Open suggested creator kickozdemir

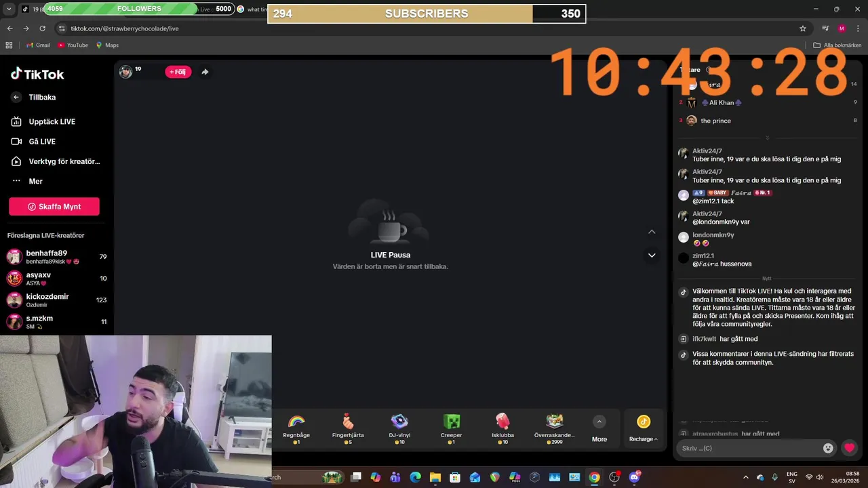tap(56, 300)
